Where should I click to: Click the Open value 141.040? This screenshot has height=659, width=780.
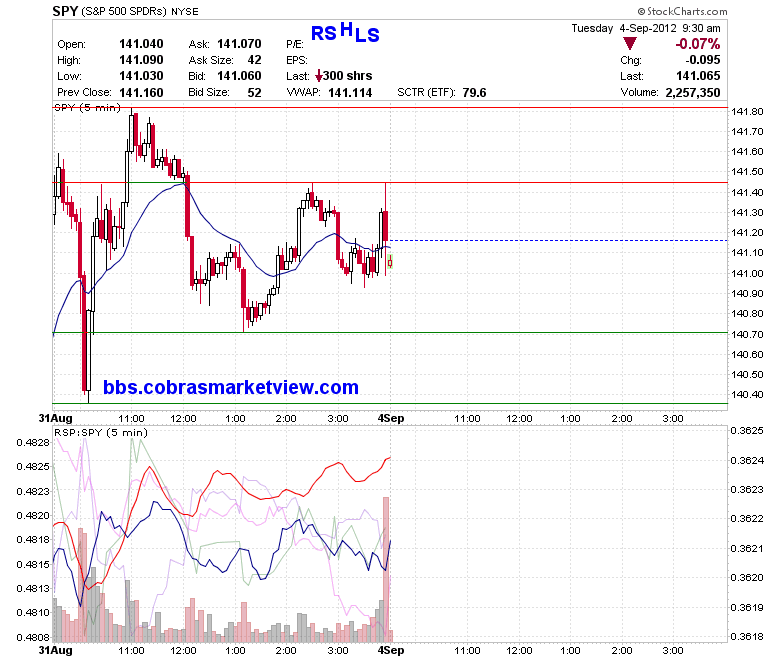point(141,44)
